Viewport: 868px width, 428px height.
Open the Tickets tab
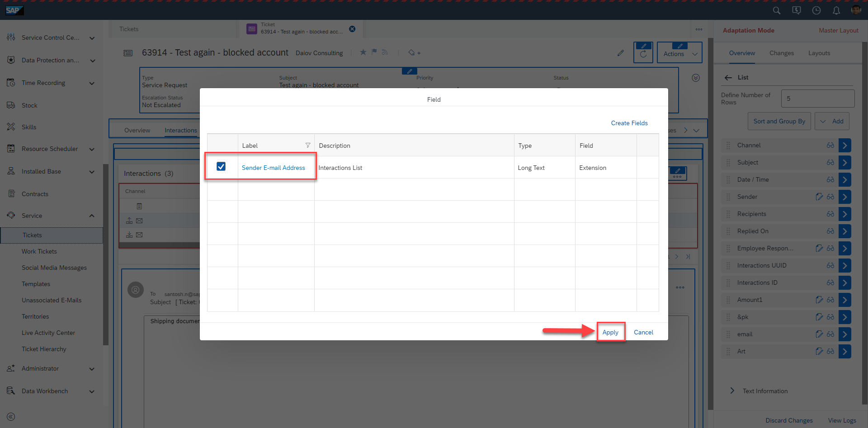pyautogui.click(x=129, y=29)
